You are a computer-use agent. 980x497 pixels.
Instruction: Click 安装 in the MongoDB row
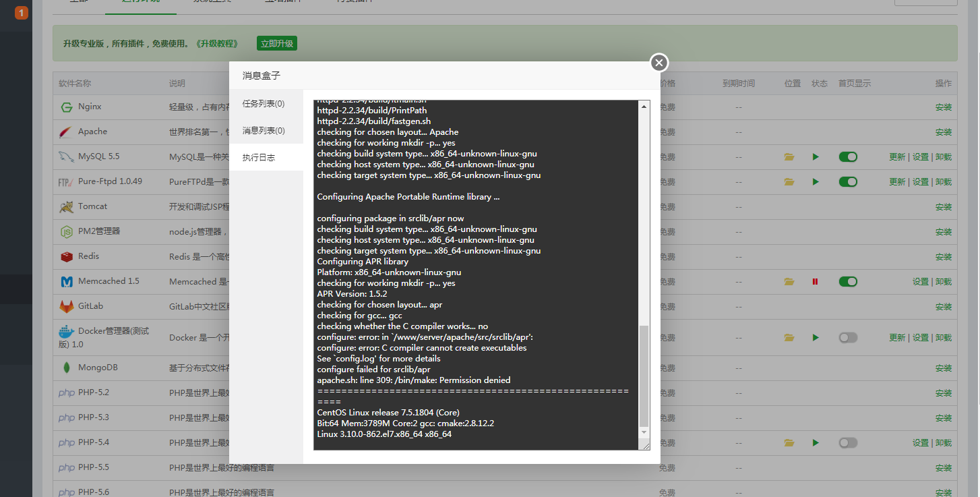coord(944,368)
